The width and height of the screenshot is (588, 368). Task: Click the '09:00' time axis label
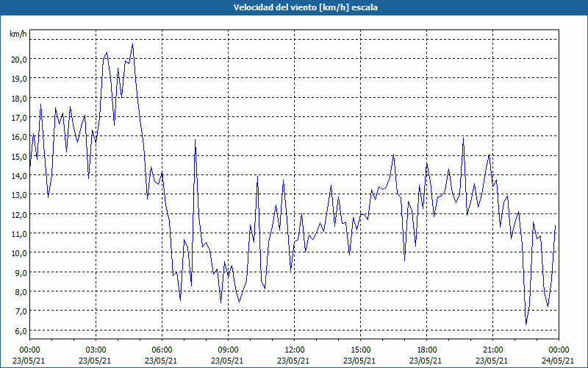228,350
